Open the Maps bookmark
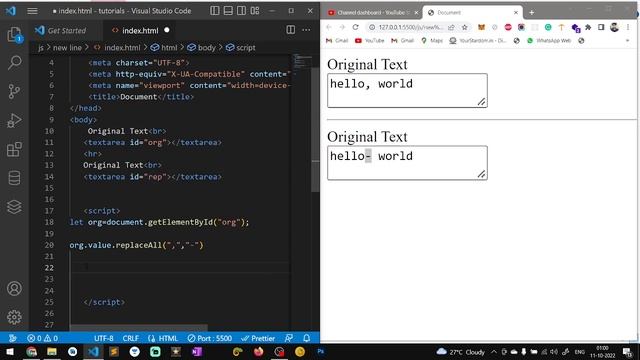The width and height of the screenshot is (640, 360). tap(432, 40)
